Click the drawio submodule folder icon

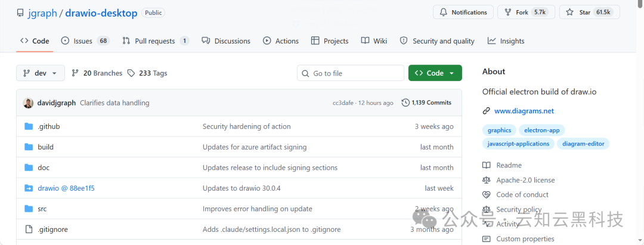pos(29,188)
